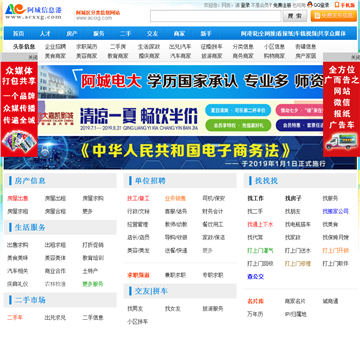Open the 首页 navigation tab
Screen dimensions: 360x360
click(18, 34)
